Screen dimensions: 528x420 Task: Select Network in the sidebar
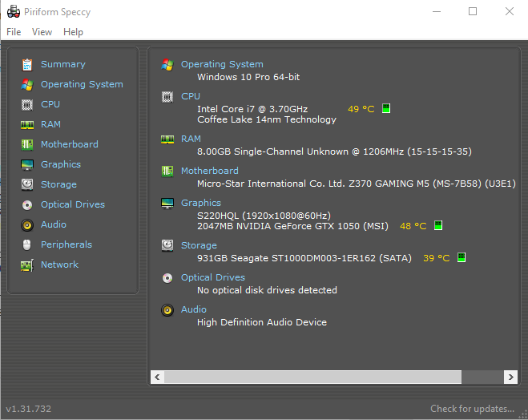point(59,265)
